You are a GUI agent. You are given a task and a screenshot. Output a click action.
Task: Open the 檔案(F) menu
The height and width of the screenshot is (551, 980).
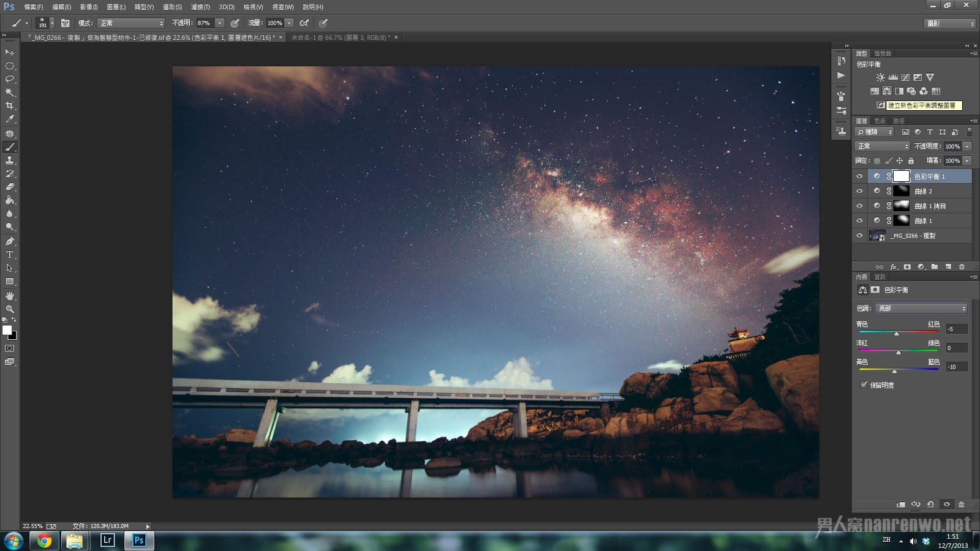point(34,7)
